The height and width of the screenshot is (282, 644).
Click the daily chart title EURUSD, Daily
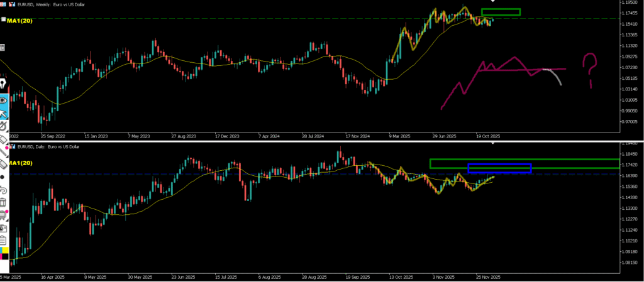pyautogui.click(x=48, y=147)
